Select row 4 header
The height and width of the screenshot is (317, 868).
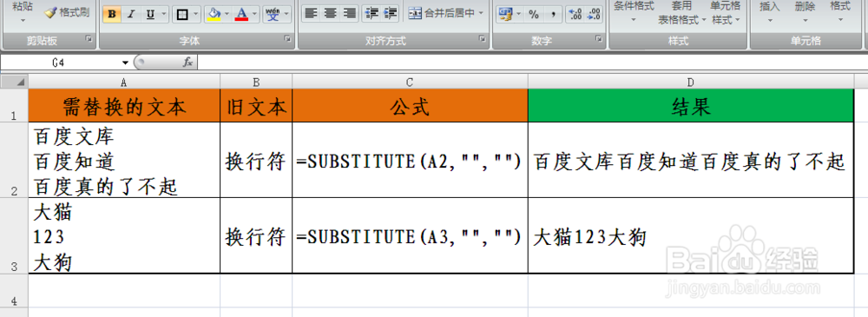click(14, 290)
